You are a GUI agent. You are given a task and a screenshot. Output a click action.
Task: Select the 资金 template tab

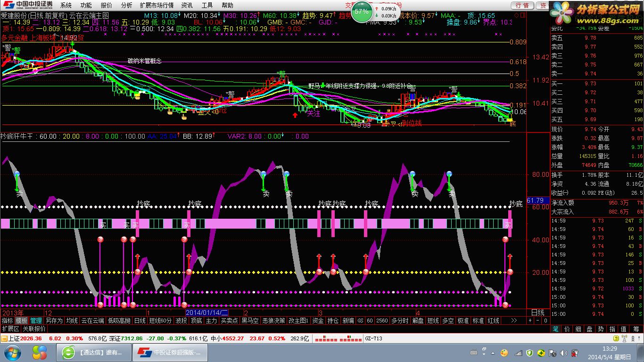tap(318, 321)
